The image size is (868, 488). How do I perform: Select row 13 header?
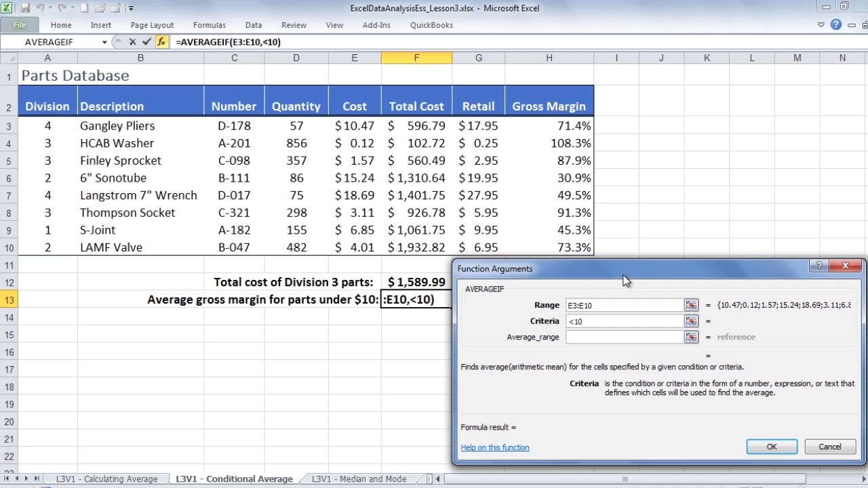coord(9,300)
